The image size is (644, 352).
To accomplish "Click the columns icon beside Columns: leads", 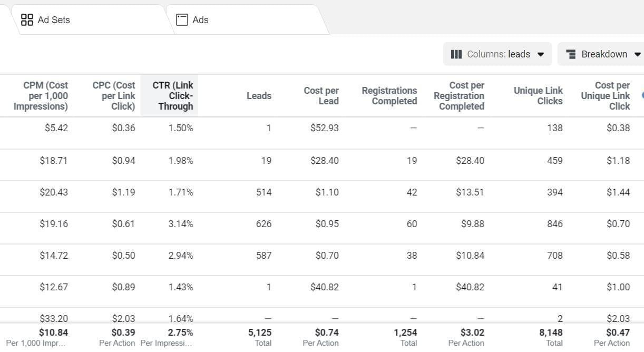I will 456,54.
